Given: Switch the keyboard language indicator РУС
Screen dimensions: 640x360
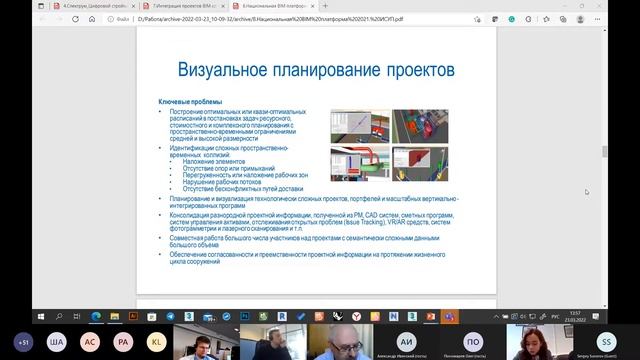Looking at the screenshot, I should click(x=555, y=317).
